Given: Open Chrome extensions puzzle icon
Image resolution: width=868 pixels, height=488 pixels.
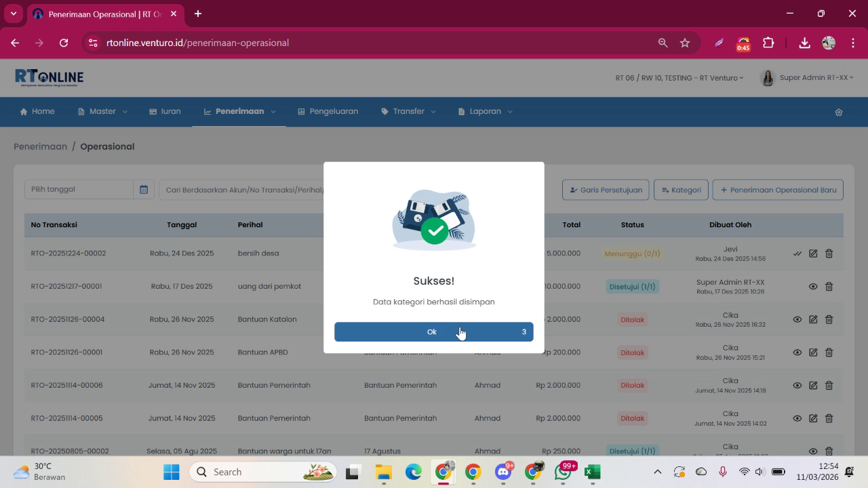Looking at the screenshot, I should [x=768, y=43].
